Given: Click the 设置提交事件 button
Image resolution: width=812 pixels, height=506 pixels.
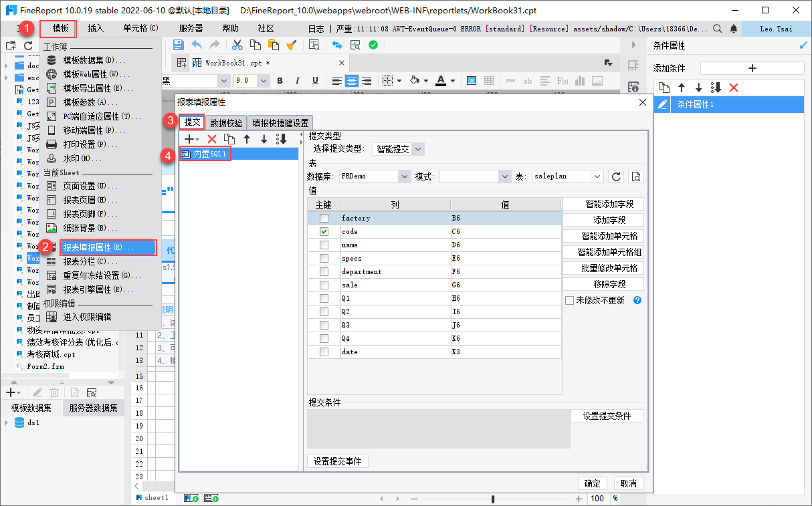Looking at the screenshot, I should [x=338, y=461].
